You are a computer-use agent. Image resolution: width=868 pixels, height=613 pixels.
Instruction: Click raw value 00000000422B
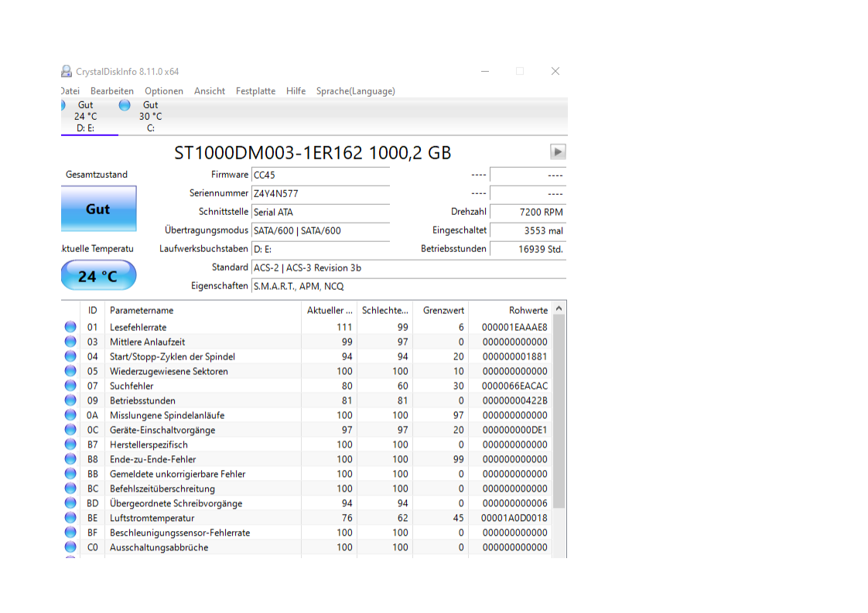coord(514,400)
